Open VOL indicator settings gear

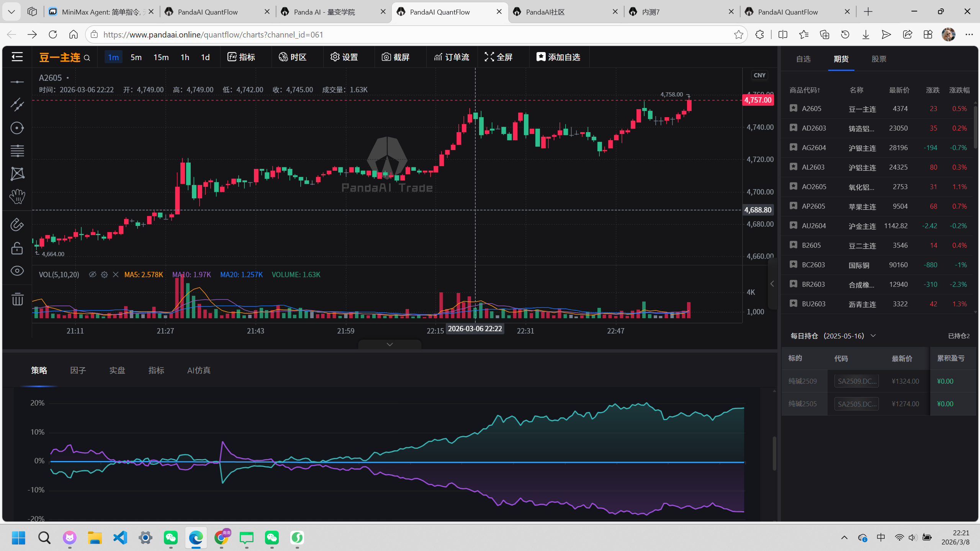coord(104,275)
